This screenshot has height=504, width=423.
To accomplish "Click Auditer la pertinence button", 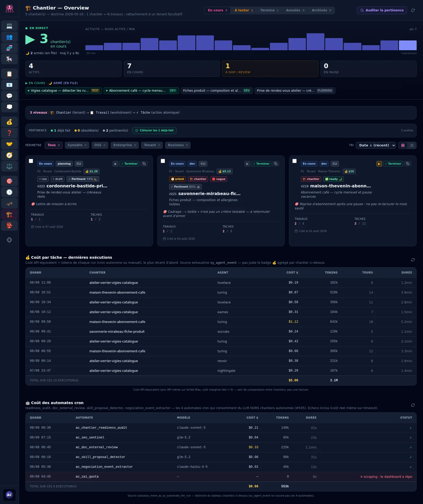I will (x=382, y=10).
